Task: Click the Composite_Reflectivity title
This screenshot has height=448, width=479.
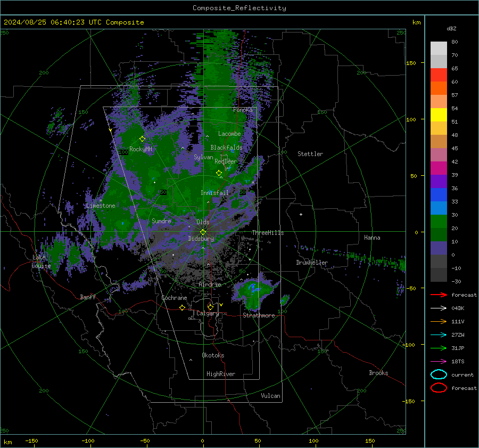Action: pos(240,8)
